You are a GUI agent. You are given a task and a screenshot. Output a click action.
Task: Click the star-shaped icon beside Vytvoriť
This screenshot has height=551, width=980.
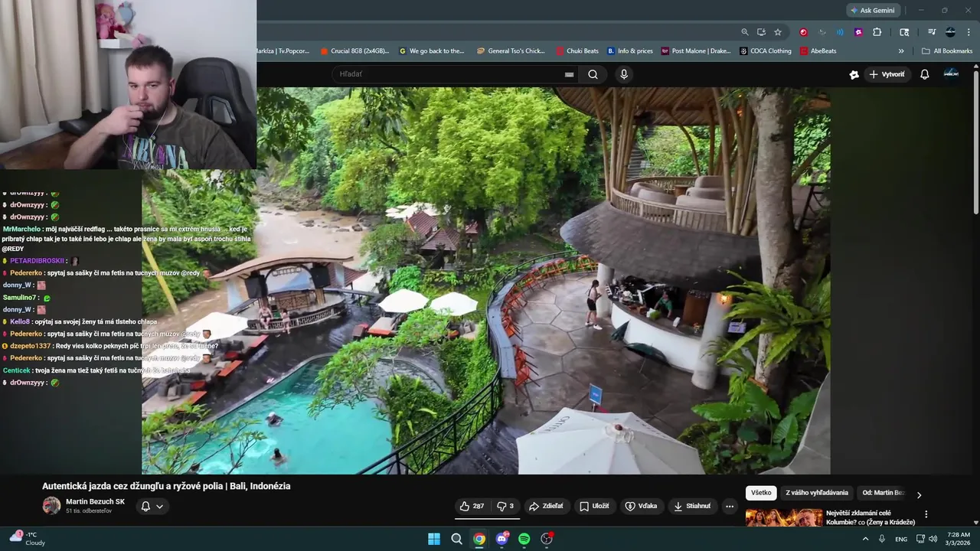pyautogui.click(x=854, y=74)
